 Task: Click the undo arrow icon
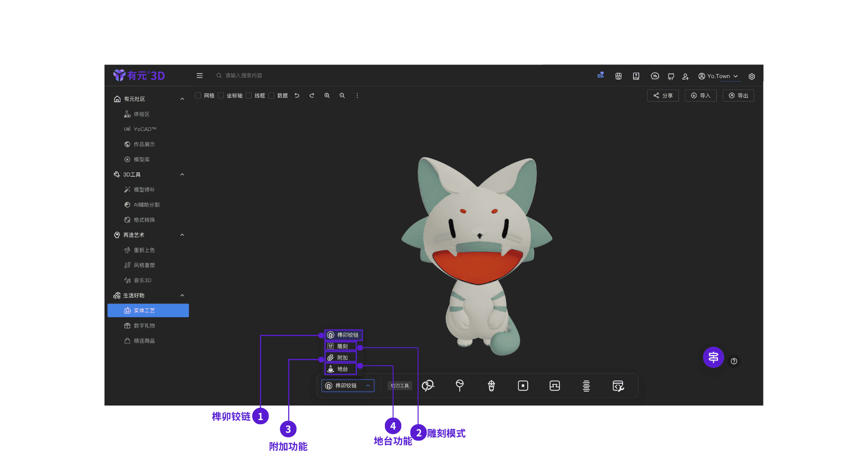click(297, 96)
